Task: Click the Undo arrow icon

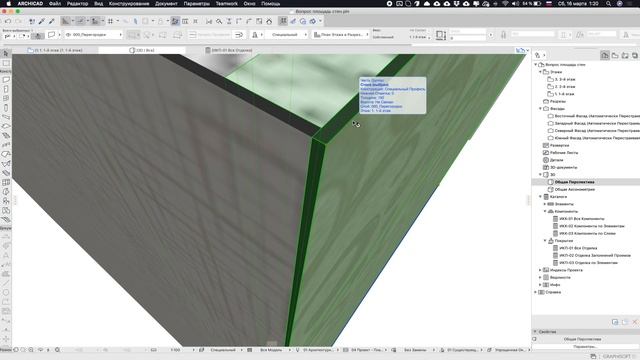Action: tap(8, 21)
